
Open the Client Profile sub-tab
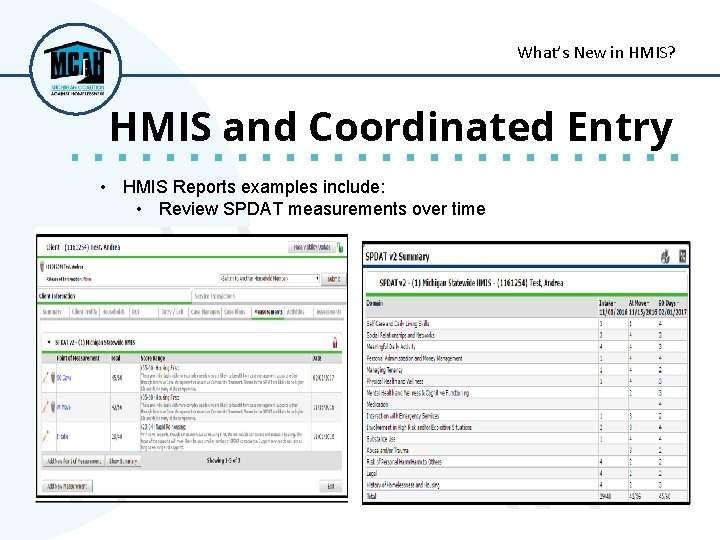[x=84, y=312]
